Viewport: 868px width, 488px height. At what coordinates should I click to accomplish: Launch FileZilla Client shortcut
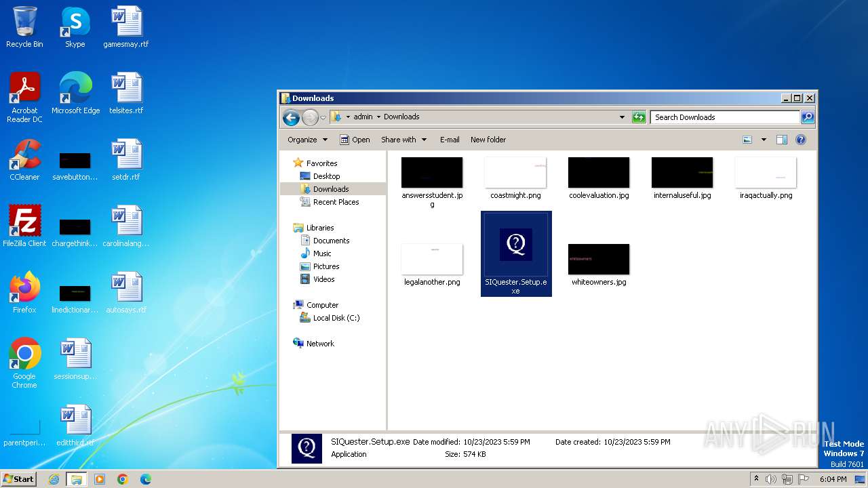(24, 226)
